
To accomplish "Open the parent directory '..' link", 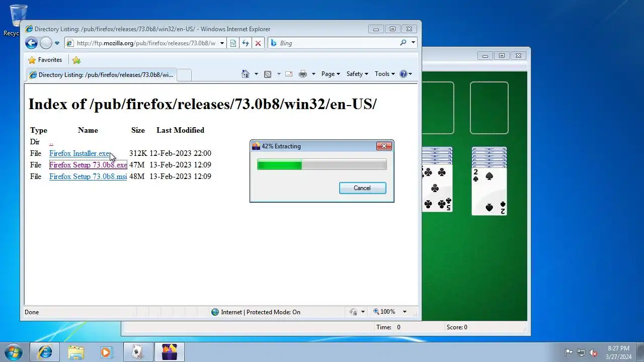I will 51,142.
